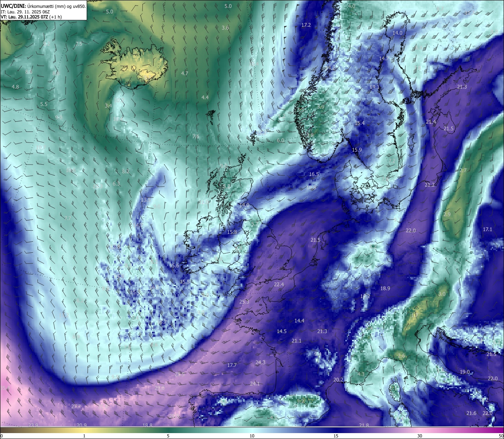504x439 pixels.
Task: Click the 27.7 value label in the southwest Atlantic
Action: 76,407
